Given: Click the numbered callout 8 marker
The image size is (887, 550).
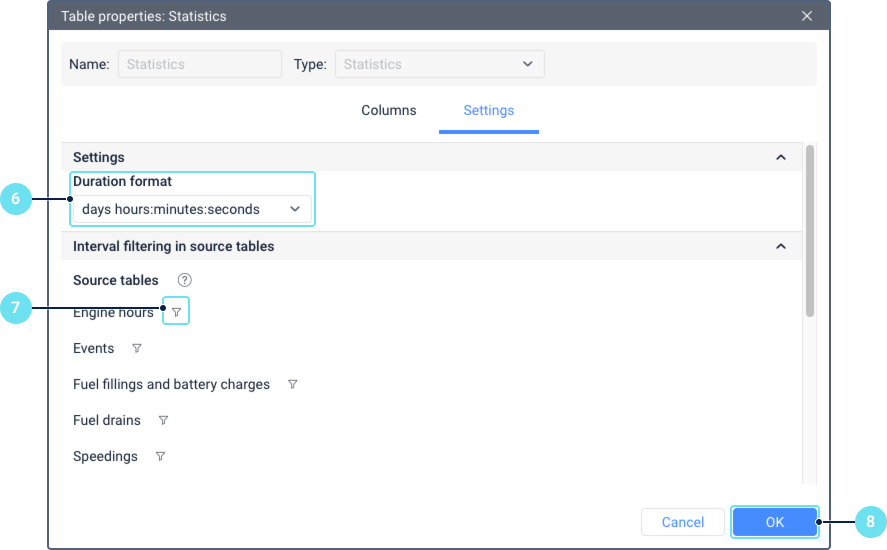Looking at the screenshot, I should click(870, 522).
